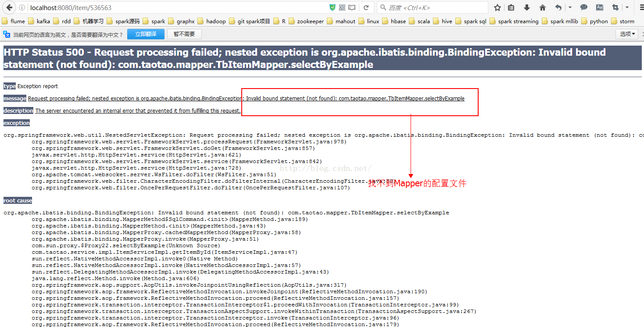
Task: Open the 选项 options dropdown
Action: click(627, 34)
